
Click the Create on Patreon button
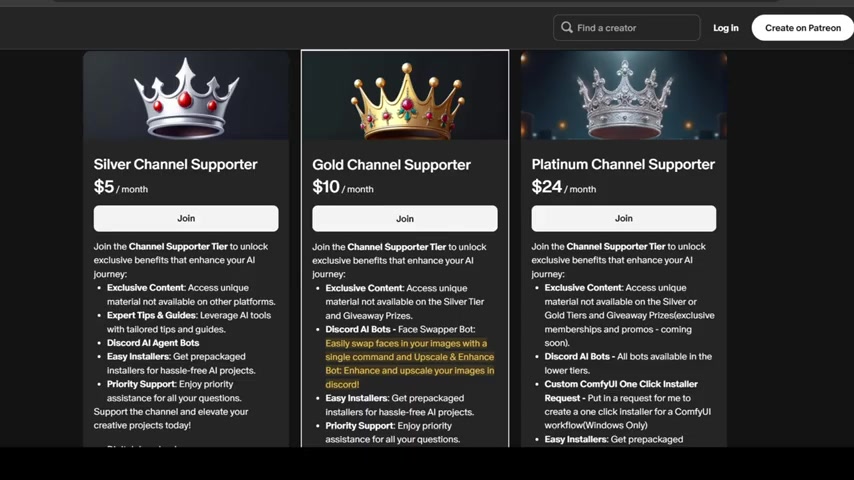pyautogui.click(x=802, y=28)
